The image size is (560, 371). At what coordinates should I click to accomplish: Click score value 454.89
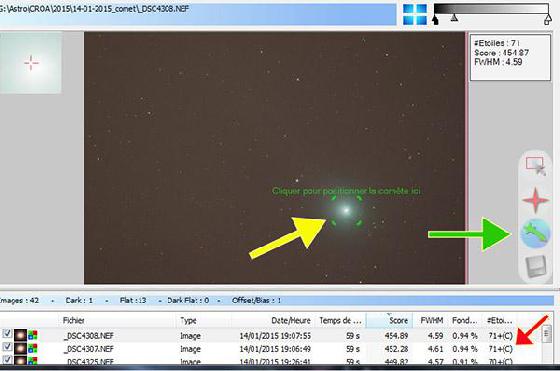click(x=396, y=336)
